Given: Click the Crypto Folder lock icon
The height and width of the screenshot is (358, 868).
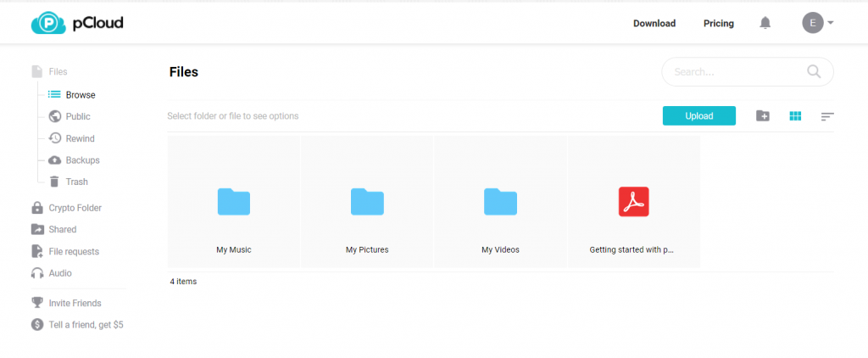Looking at the screenshot, I should [37, 208].
